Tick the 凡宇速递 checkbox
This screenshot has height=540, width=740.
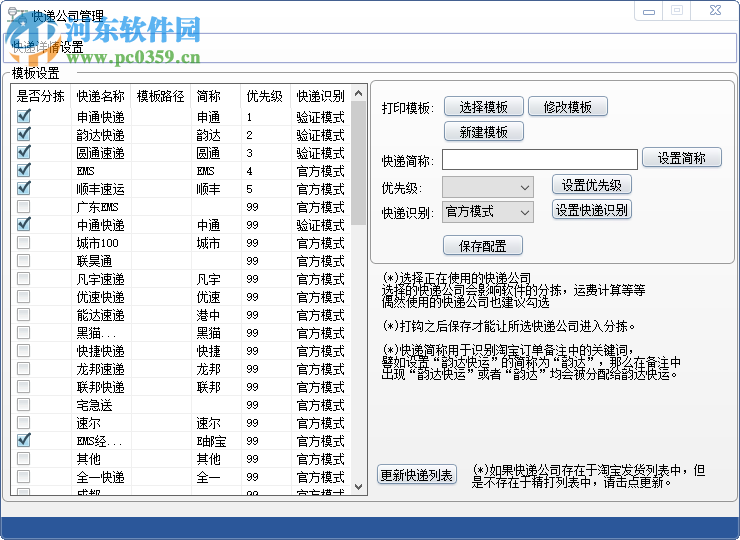(24, 278)
